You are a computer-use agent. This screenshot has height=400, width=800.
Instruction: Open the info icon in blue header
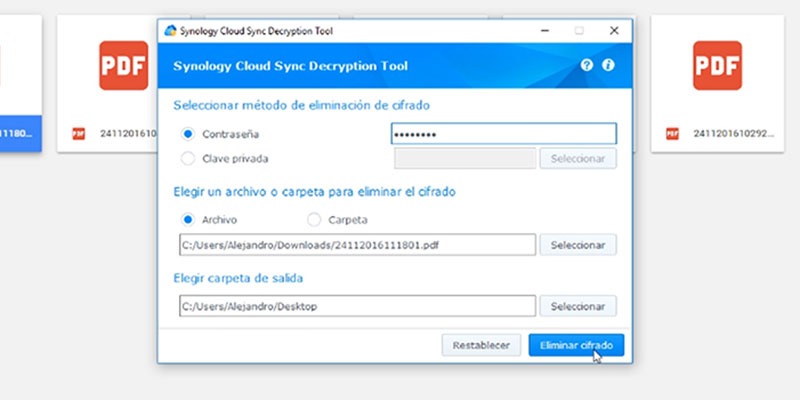(x=608, y=65)
